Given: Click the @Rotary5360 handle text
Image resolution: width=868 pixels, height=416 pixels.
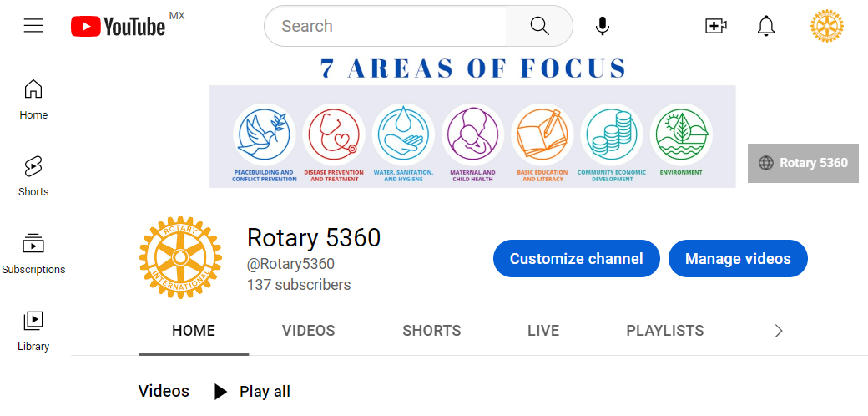Looking at the screenshot, I should point(290,264).
